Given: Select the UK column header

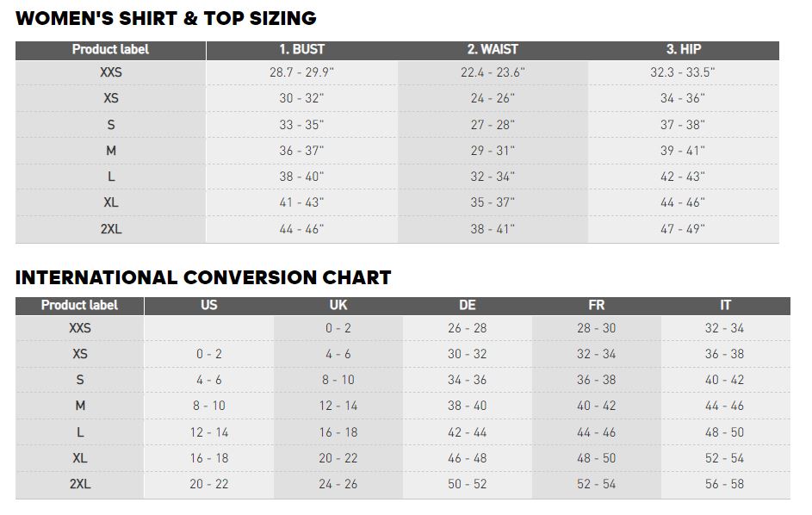Looking at the screenshot, I should pyautogui.click(x=338, y=306).
